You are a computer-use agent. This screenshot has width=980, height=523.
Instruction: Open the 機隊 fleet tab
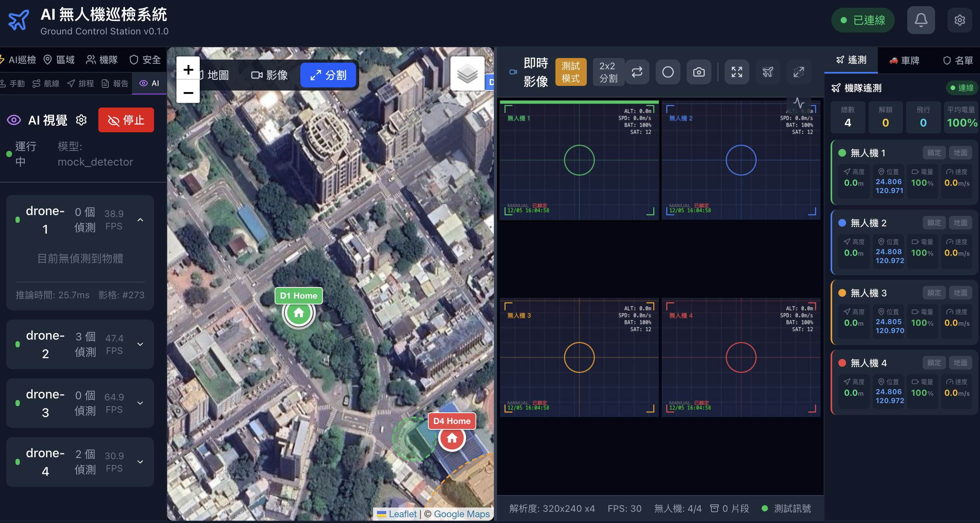102,60
